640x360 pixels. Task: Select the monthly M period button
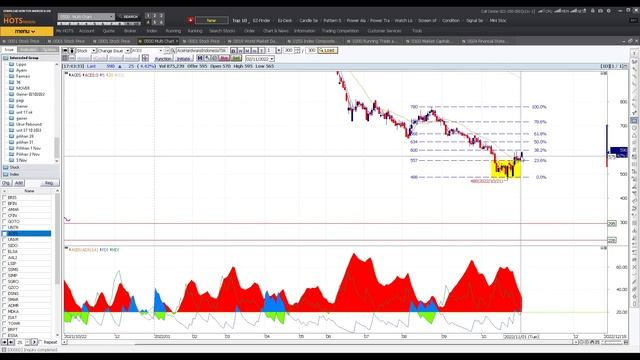tap(247, 51)
